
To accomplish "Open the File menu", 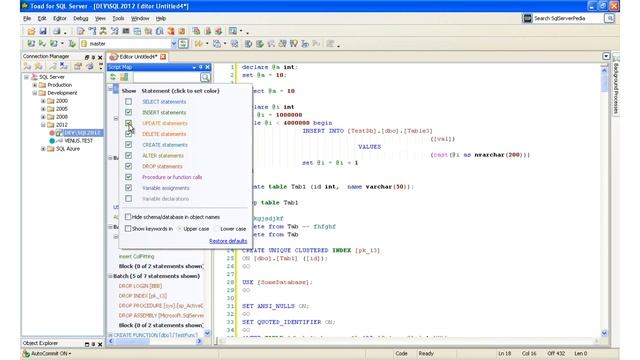I will [x=27, y=18].
